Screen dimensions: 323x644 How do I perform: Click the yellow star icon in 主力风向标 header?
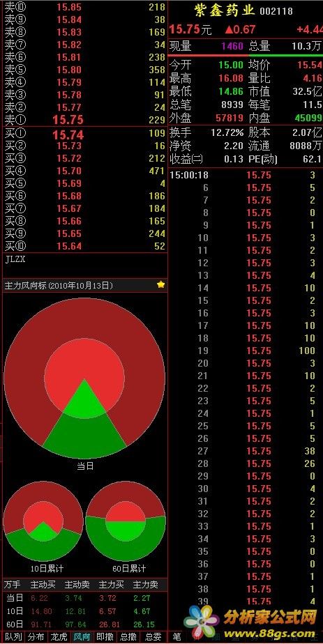click(x=160, y=284)
